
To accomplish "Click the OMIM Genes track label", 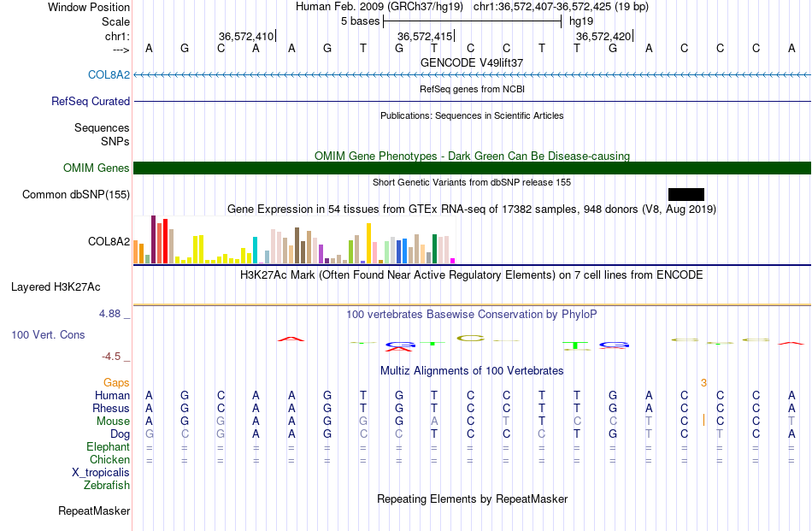I will [97, 168].
